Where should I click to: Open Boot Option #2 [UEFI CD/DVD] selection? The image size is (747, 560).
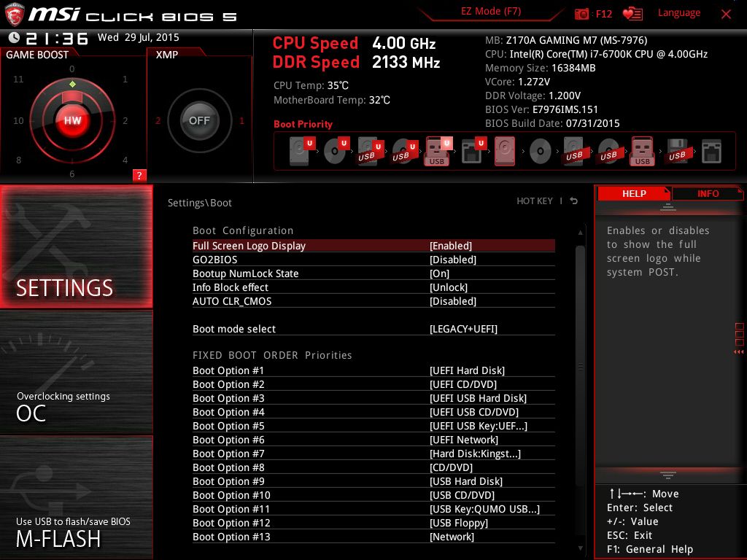click(463, 384)
